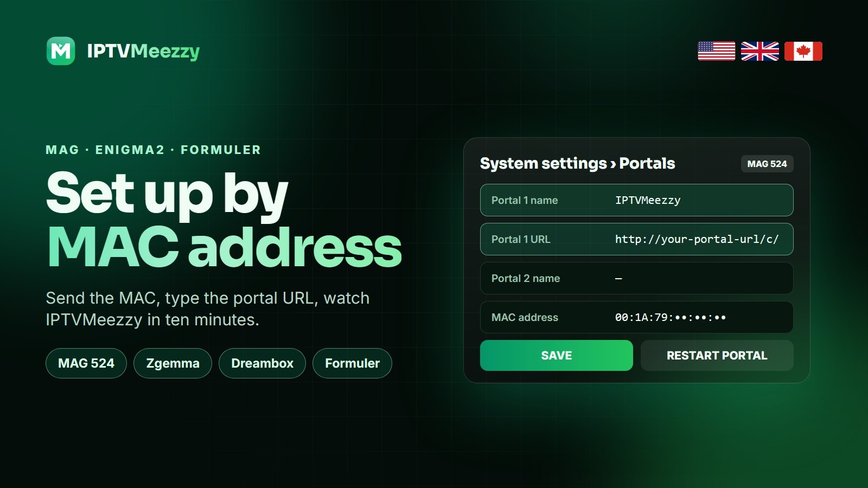
Task: Click the System settings › Portals heading
Action: (x=577, y=163)
